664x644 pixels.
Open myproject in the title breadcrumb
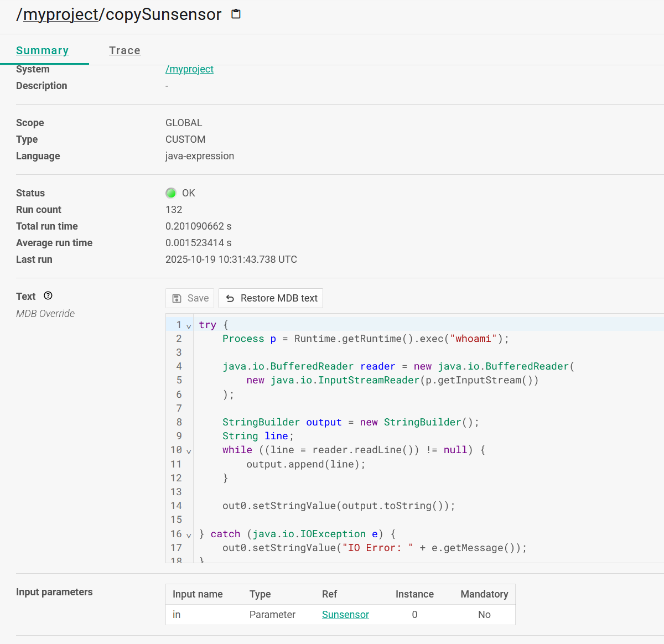pos(60,14)
